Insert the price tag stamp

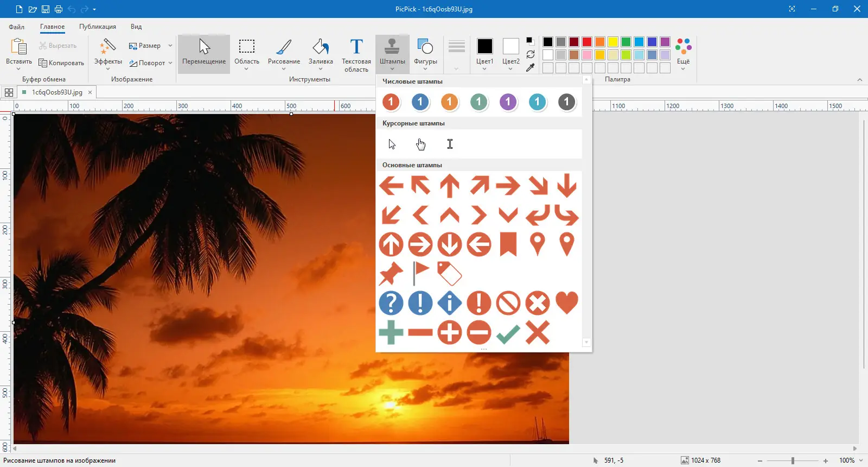click(x=450, y=274)
